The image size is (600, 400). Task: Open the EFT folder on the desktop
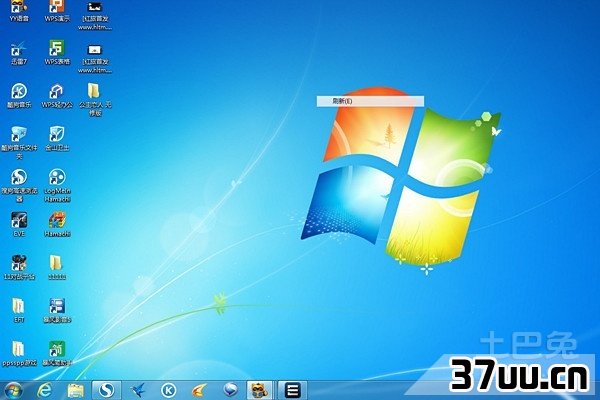[x=19, y=310]
